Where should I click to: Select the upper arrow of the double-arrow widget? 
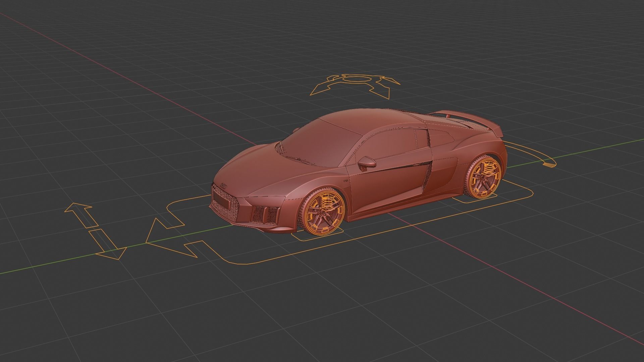[81, 215]
